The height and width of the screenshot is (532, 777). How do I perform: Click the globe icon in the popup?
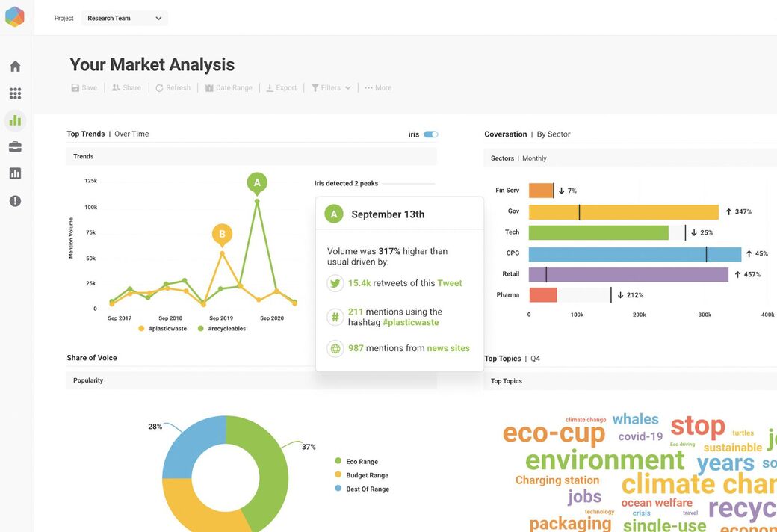click(x=335, y=348)
